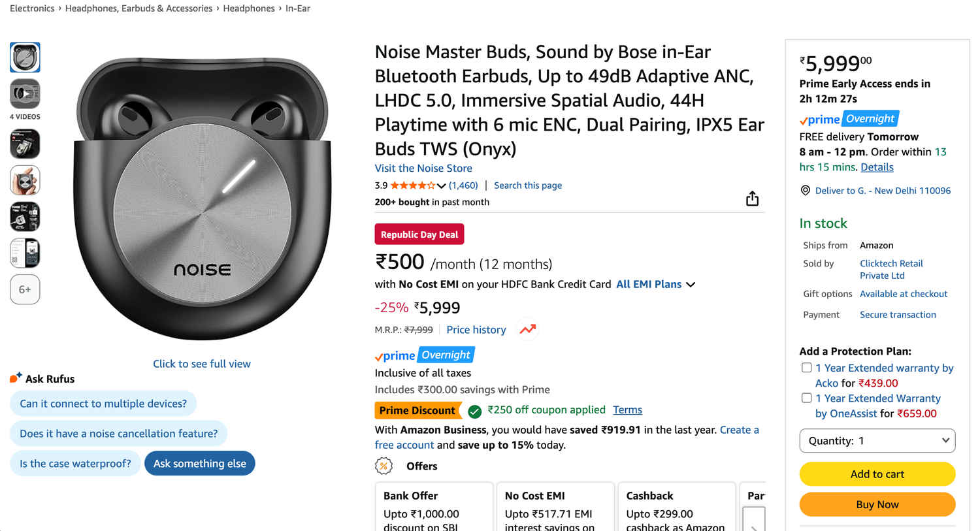Click the delivery location pin icon
The width and height of the screenshot is (980, 531).
(x=806, y=191)
